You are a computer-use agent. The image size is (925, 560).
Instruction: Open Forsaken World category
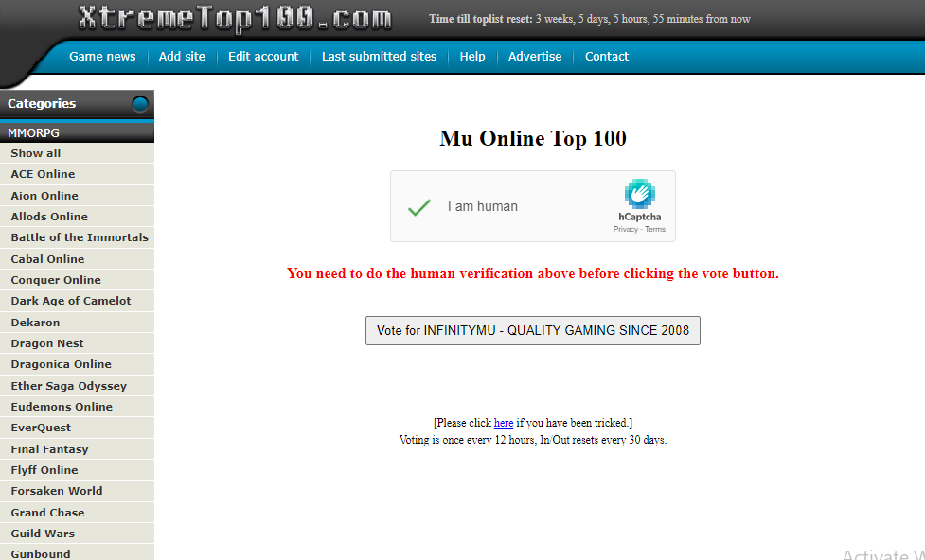(x=77, y=491)
